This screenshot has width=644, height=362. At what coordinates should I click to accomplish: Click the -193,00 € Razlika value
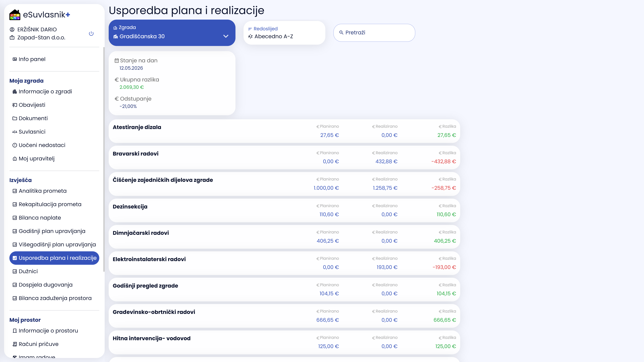[x=444, y=267]
